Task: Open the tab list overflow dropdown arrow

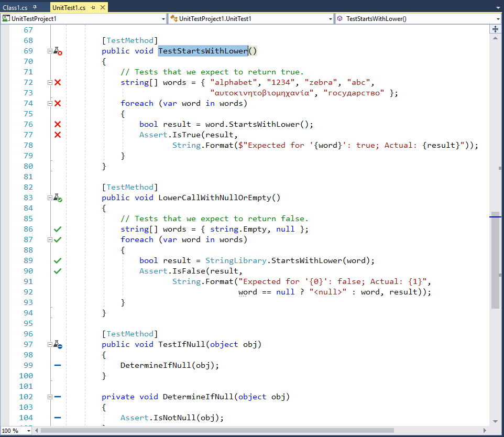Action: click(498, 8)
